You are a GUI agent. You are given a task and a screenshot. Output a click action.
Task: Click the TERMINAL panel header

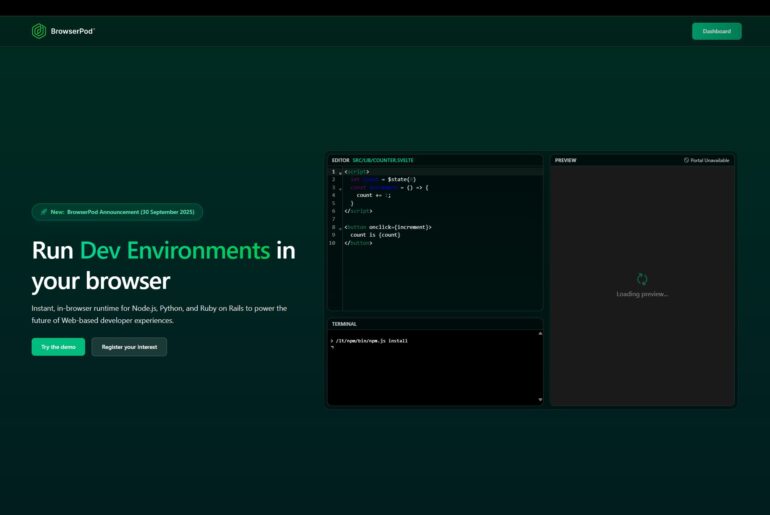[344, 324]
